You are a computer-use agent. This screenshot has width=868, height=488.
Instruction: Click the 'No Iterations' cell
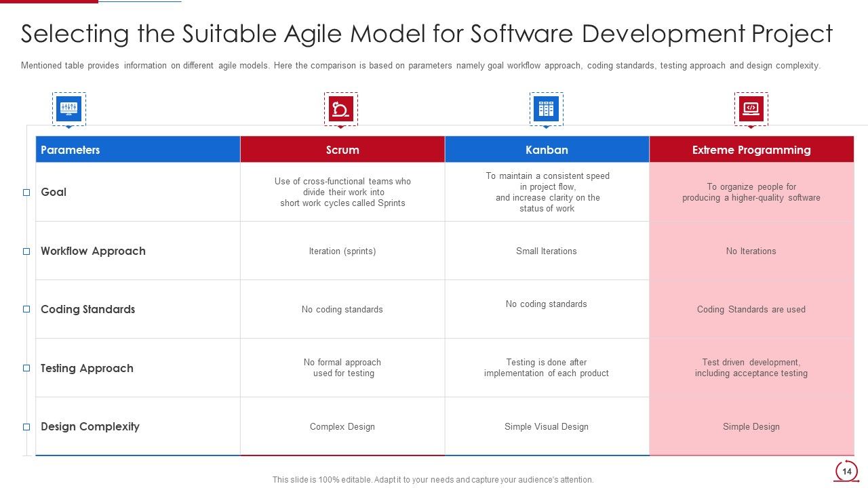click(751, 251)
